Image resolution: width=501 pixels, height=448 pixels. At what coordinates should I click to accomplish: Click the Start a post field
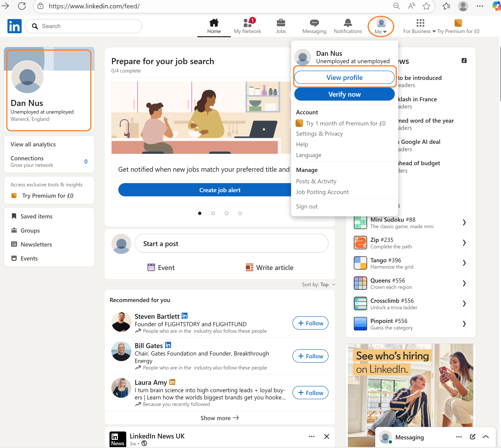tap(232, 244)
